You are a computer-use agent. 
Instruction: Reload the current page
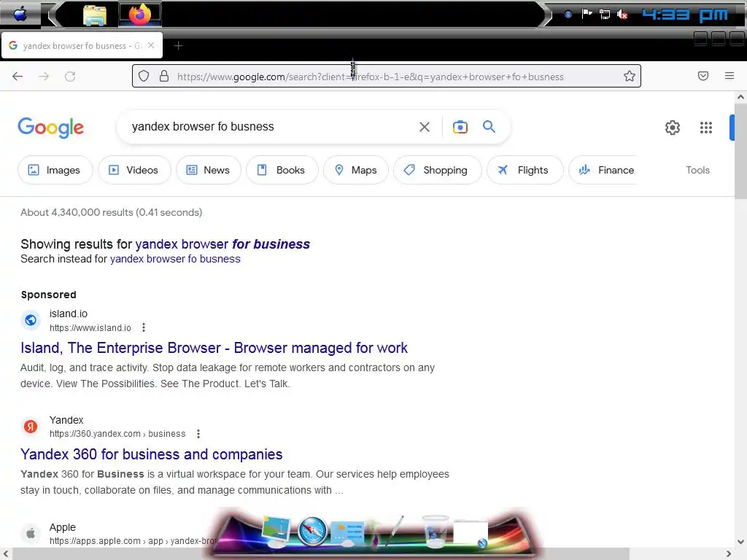point(70,76)
